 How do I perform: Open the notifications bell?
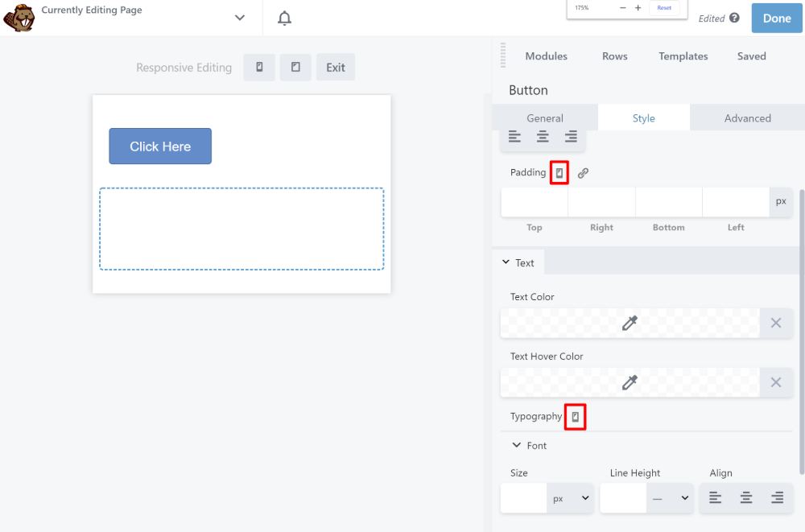coord(284,18)
